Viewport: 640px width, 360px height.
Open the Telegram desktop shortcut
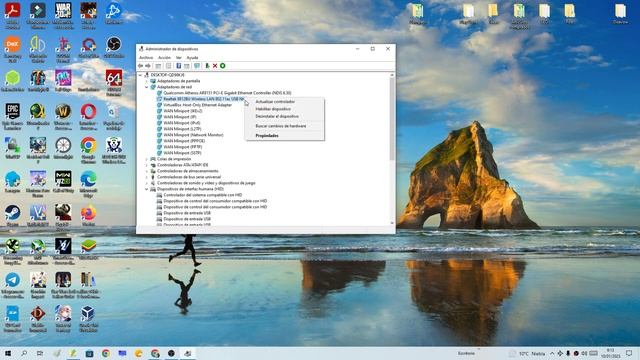click(12, 285)
